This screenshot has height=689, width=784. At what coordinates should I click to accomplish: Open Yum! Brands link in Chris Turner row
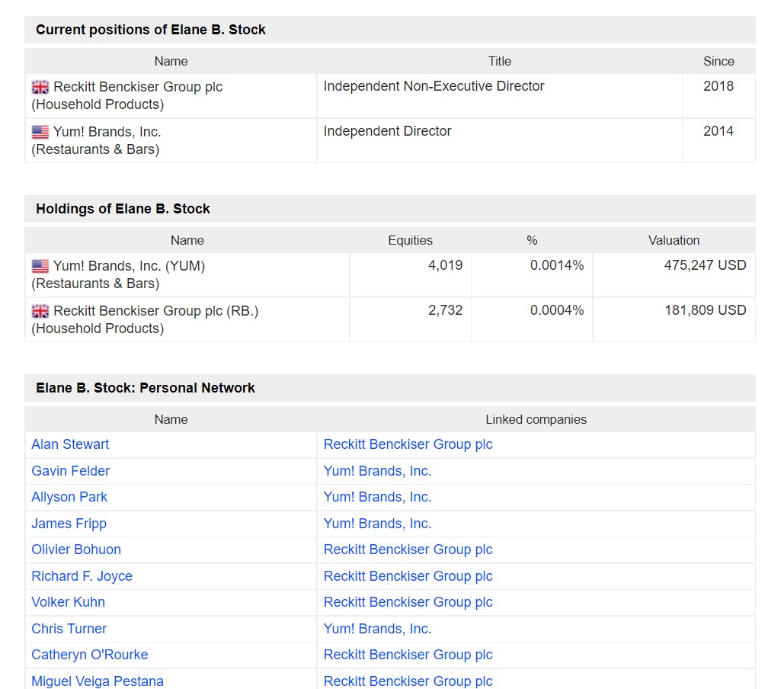[x=377, y=629]
